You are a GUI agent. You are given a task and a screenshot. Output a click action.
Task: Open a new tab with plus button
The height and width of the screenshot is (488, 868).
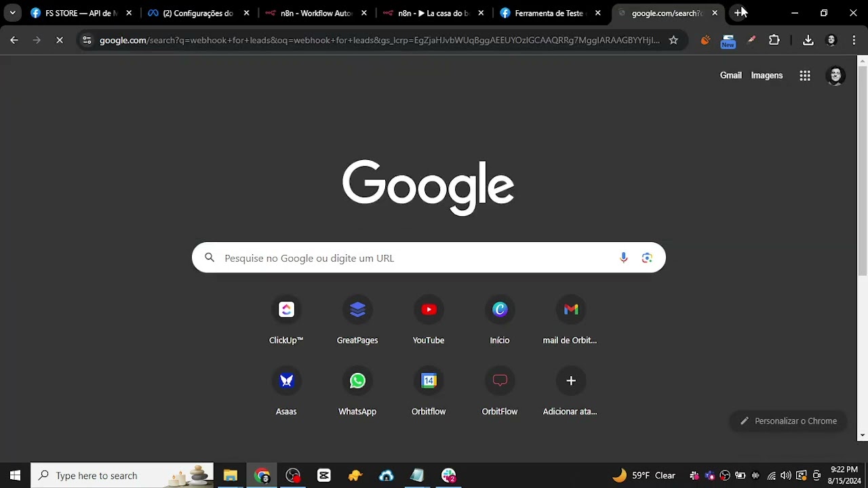(738, 13)
